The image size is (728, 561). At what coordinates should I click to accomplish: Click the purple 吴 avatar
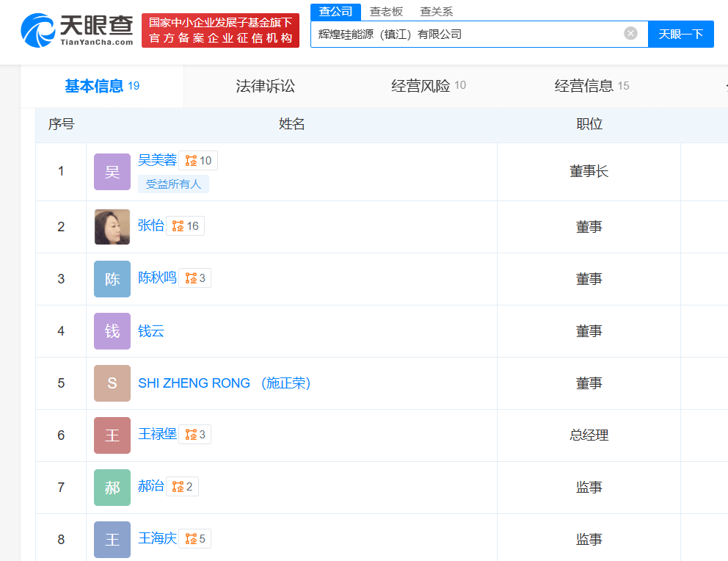tap(112, 172)
